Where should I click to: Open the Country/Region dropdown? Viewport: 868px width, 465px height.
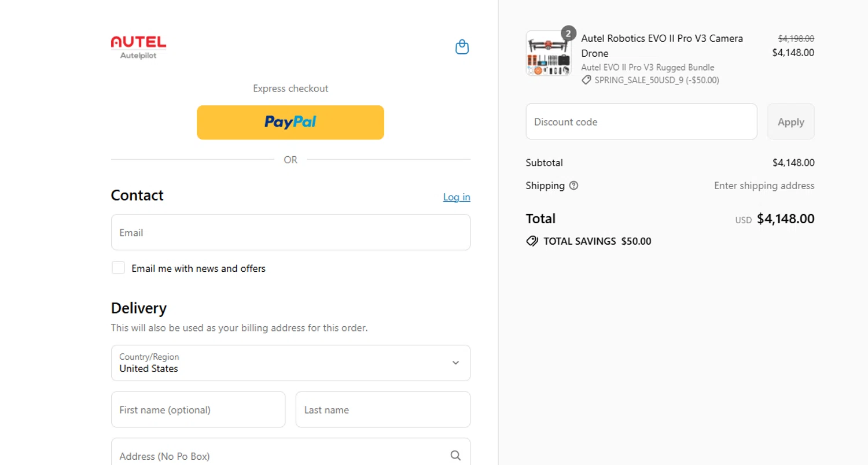[290, 363]
